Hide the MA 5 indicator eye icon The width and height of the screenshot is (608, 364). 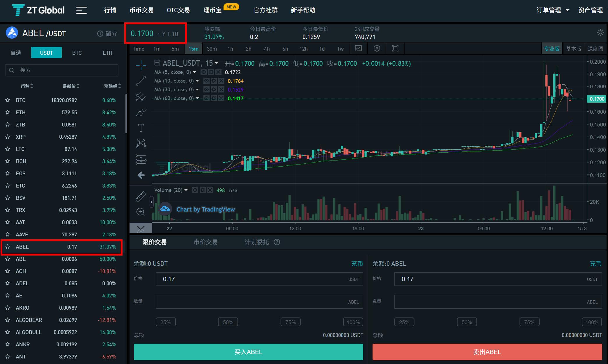pos(204,72)
